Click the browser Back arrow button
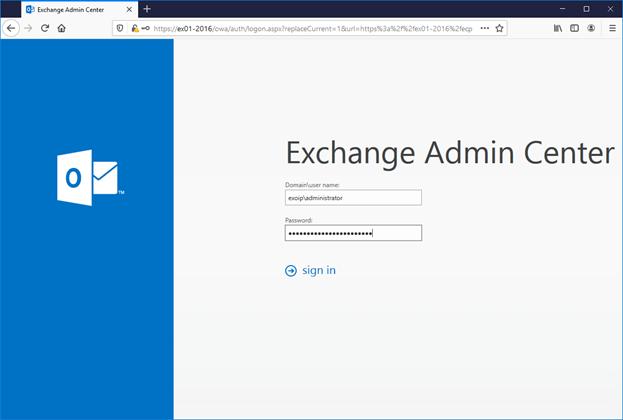The width and height of the screenshot is (623, 420). [11, 28]
